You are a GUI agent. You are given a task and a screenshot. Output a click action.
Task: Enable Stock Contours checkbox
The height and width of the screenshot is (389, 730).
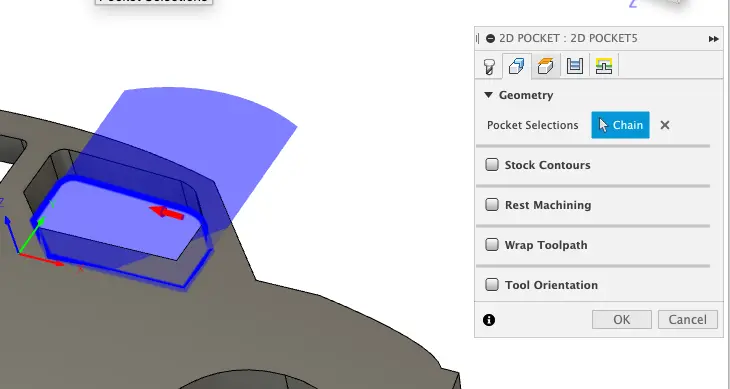(492, 164)
